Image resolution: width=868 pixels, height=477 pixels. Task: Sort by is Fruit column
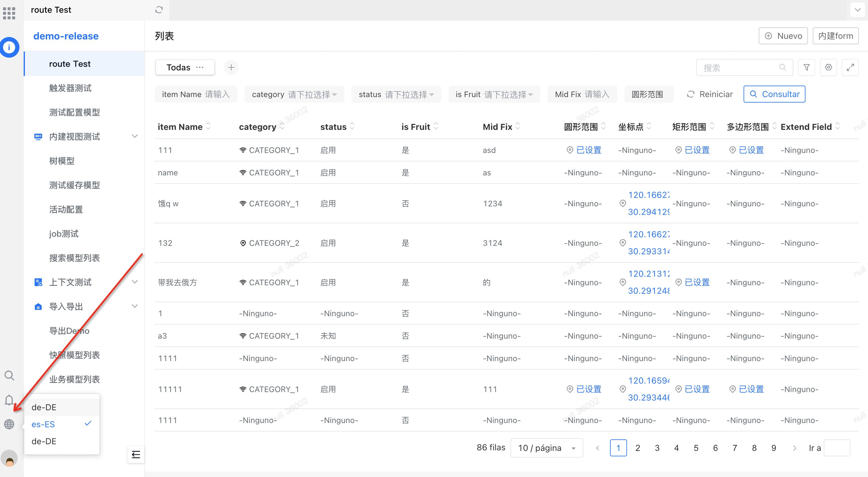click(436, 126)
